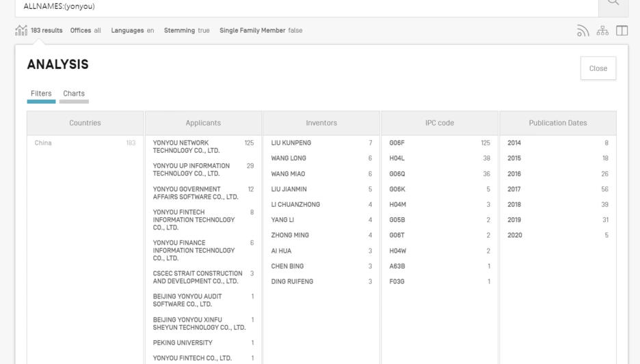Click the search magnifier icon

[x=613, y=3]
